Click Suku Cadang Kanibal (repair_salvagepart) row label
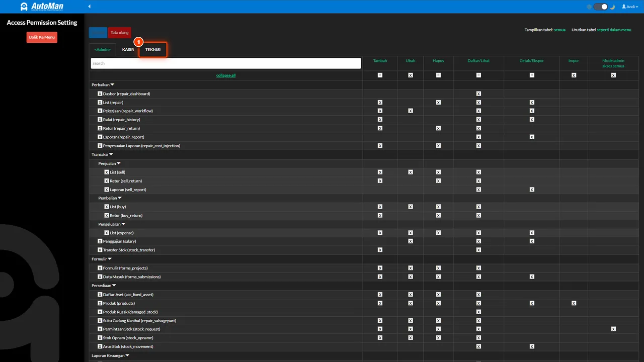 tap(139, 321)
